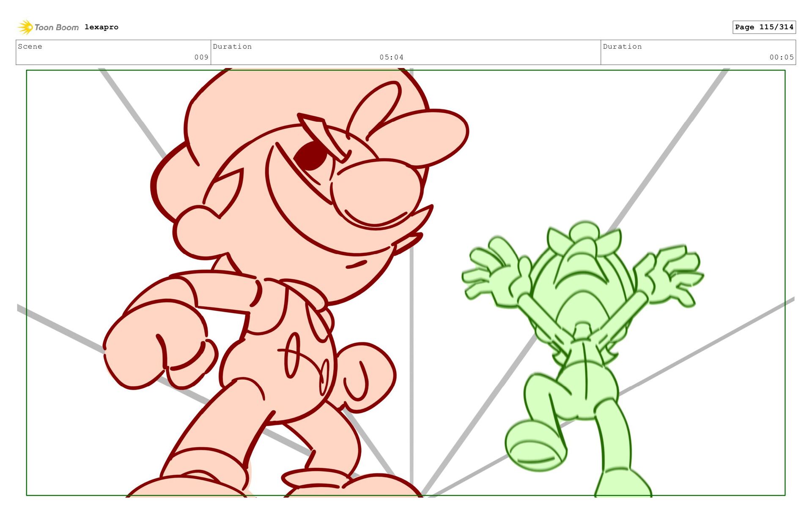This screenshot has width=812, height=524.
Task: Click the scene number '009'
Action: [x=201, y=57]
